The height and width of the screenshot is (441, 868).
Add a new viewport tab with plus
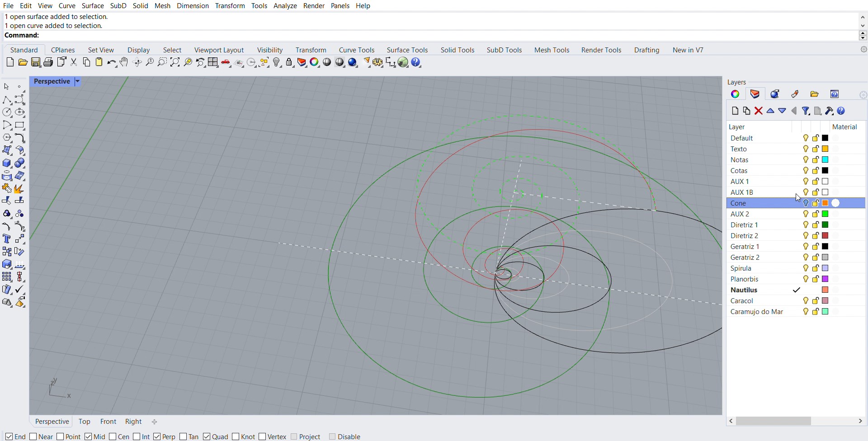pos(155,422)
